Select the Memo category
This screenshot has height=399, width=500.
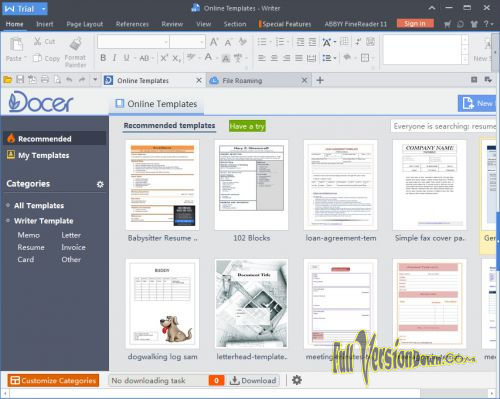[x=29, y=235]
